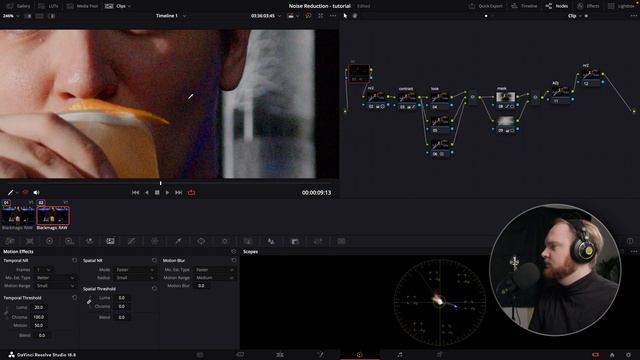This screenshot has height=360, width=640.
Task: Open the Key palette
Action: coord(295,241)
